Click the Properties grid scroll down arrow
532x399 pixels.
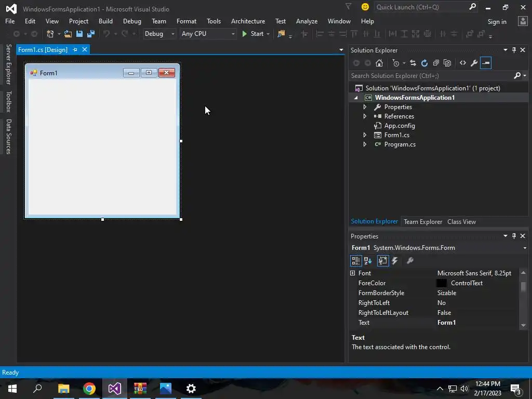523,325
